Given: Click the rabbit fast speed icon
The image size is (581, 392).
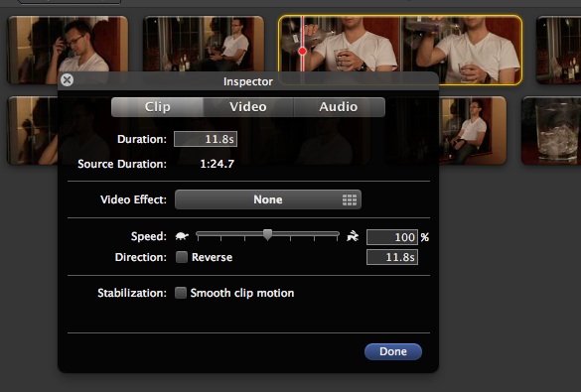Looking at the screenshot, I should (x=353, y=236).
